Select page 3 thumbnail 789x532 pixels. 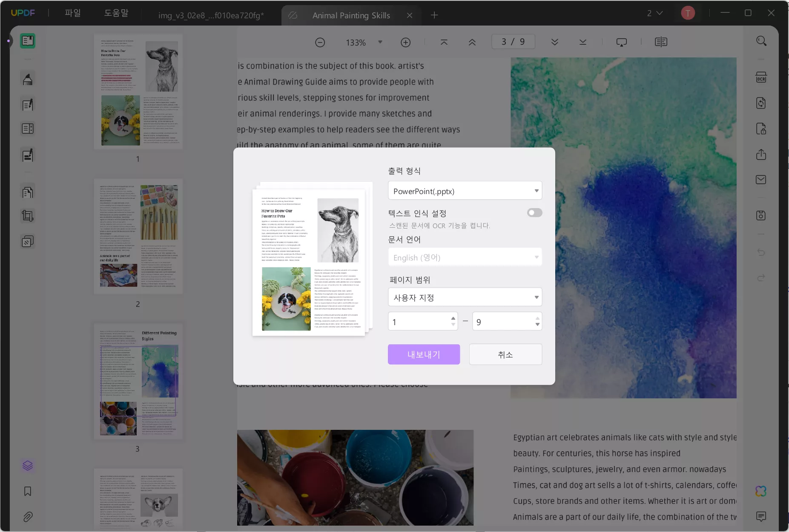[x=138, y=381]
